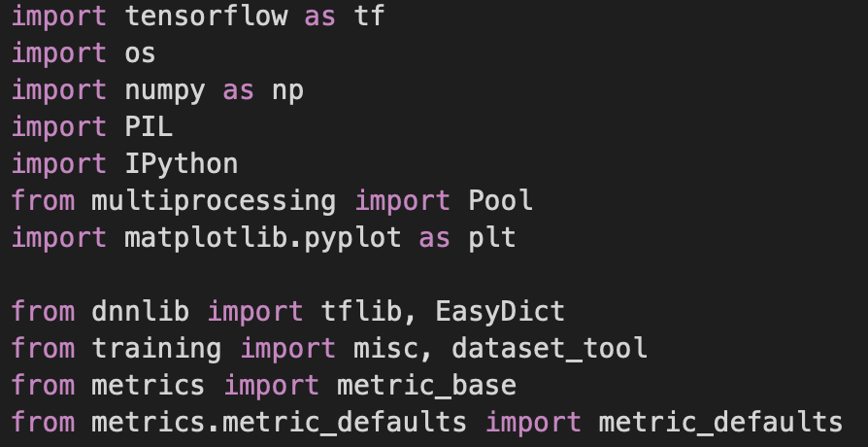The height and width of the screenshot is (447, 868).
Task: Click the numpy module name
Action: click(165, 90)
